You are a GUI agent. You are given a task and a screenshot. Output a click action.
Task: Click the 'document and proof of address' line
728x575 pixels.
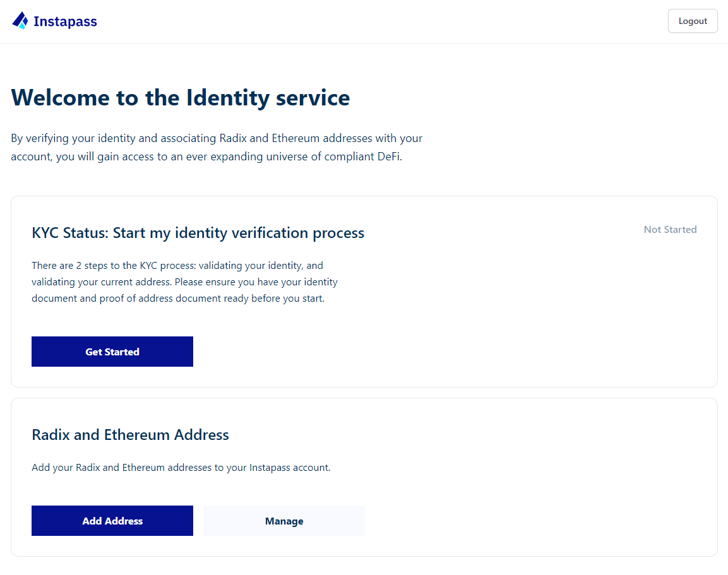pyautogui.click(x=178, y=298)
